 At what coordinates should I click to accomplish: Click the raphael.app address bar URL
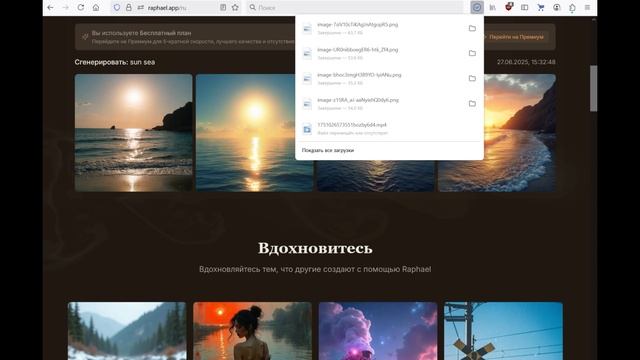167,8
